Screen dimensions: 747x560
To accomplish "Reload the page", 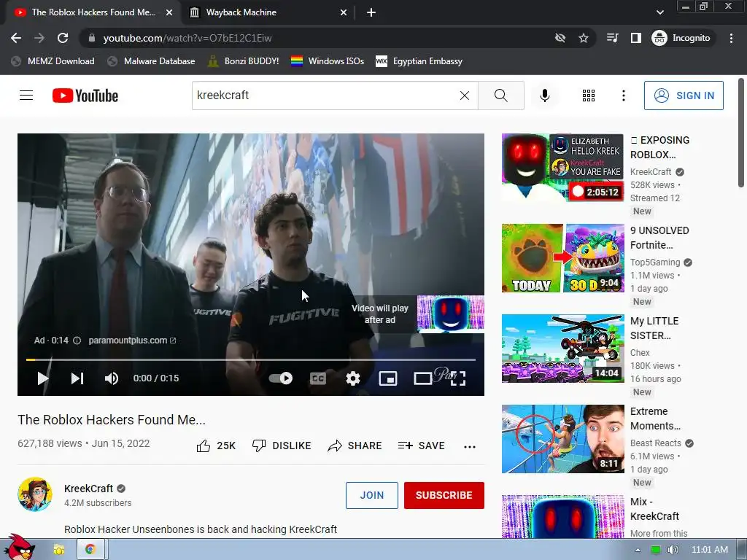I will (x=63, y=38).
